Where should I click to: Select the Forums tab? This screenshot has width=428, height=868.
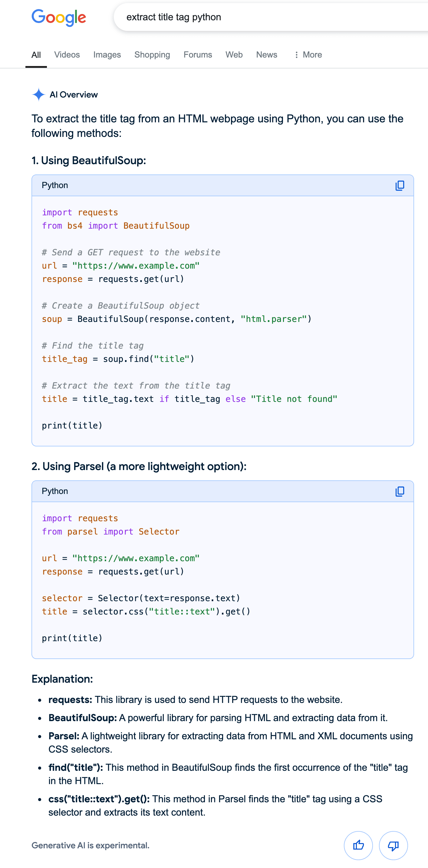[x=198, y=55]
